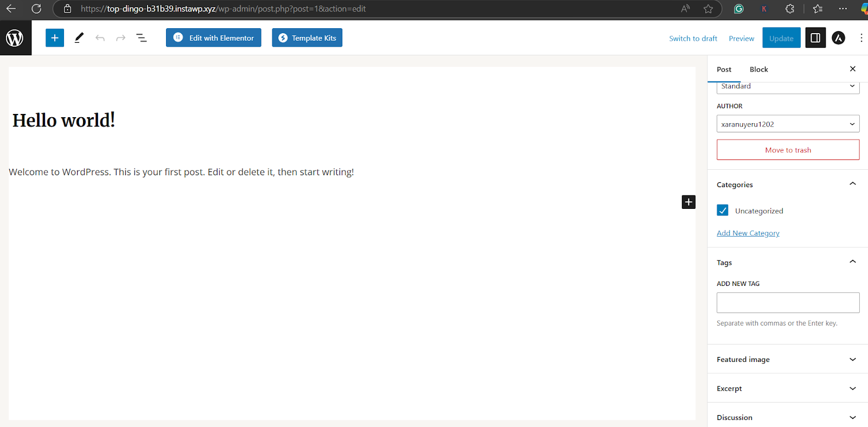Image resolution: width=868 pixels, height=427 pixels.
Task: Click the Move to trash button
Action: (x=788, y=150)
